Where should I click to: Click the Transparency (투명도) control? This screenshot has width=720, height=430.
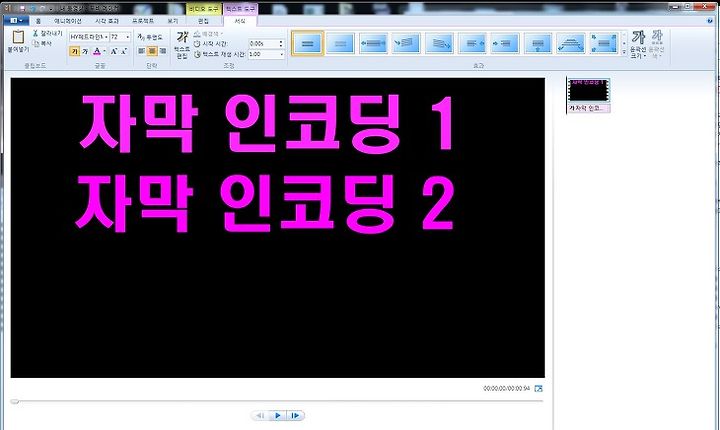150,37
